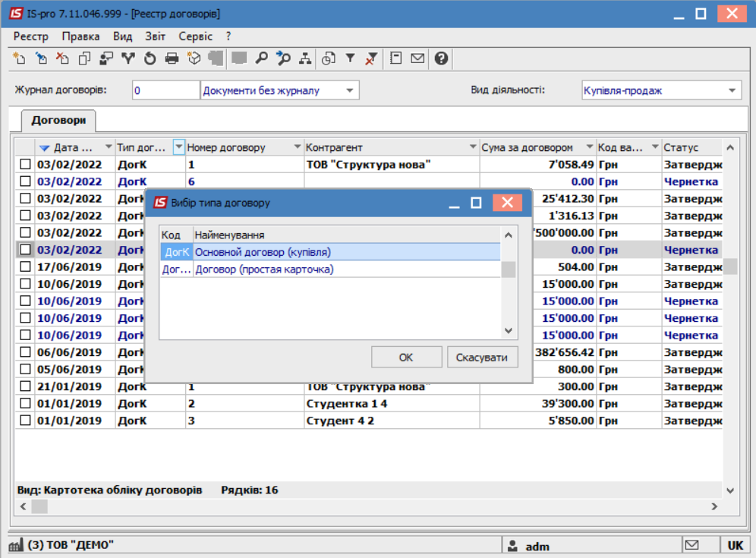756x558 pixels.
Task: Open the Сервіс menu
Action: click(195, 36)
